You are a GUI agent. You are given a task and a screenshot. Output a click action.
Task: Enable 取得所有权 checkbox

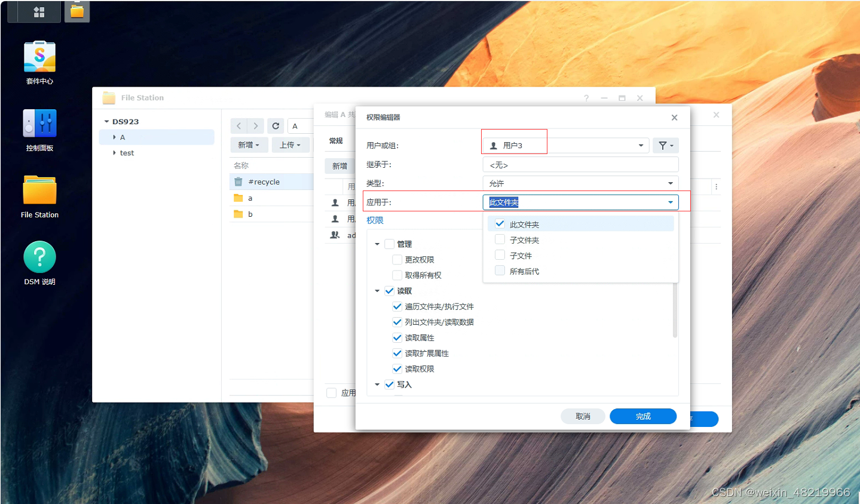click(x=397, y=275)
